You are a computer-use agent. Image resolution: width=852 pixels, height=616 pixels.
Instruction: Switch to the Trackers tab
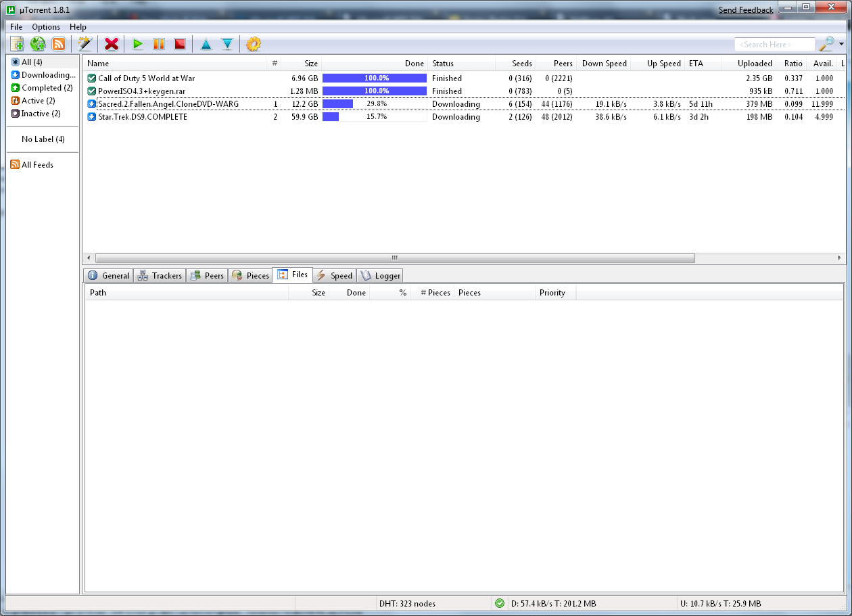coord(160,276)
